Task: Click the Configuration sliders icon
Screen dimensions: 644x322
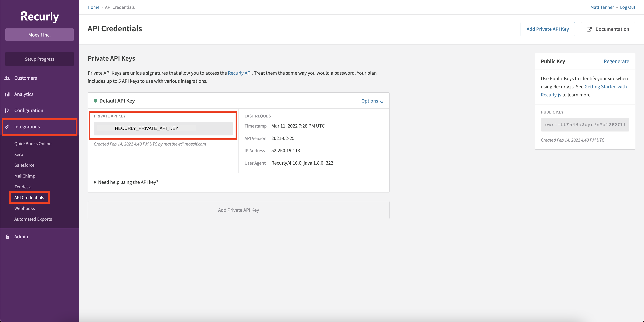Action: click(7, 110)
